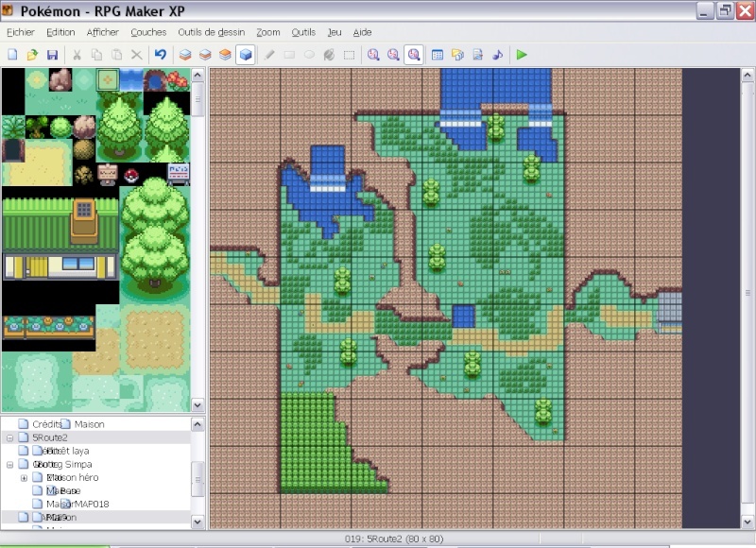Pick the flower planter box tile
The width and height of the screenshot is (756, 548).
point(49,327)
